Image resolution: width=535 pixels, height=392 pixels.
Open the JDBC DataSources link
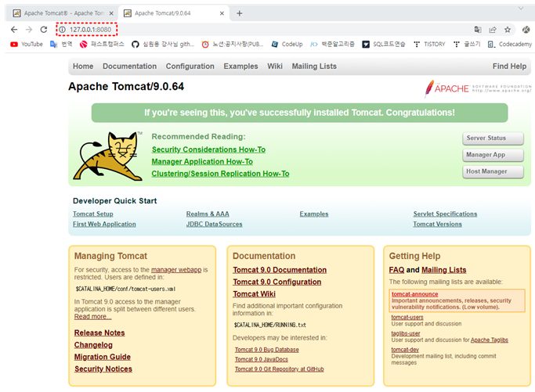(x=215, y=224)
